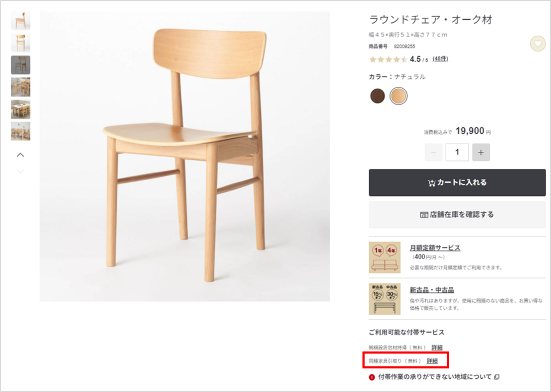Select the natural oak color swatch
The height and width of the screenshot is (392, 551).
(x=398, y=96)
